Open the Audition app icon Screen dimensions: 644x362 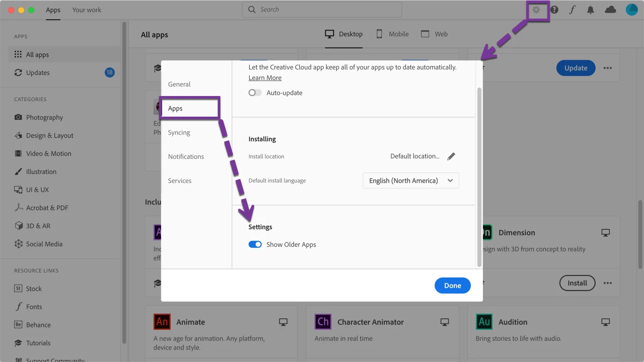(x=484, y=322)
